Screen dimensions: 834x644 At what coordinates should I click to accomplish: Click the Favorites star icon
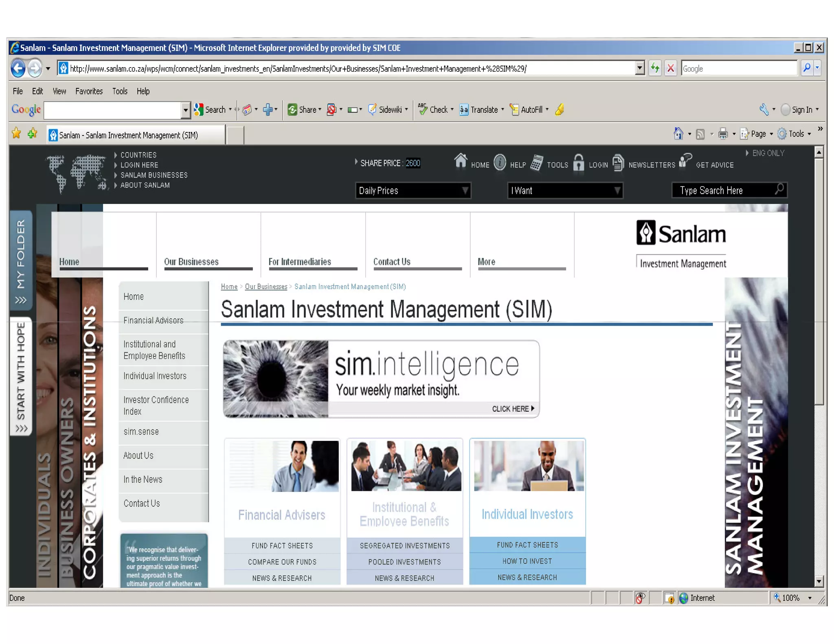16,134
